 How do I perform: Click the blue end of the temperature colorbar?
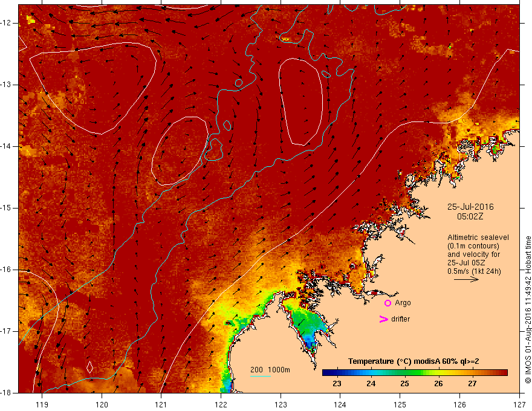328,373
